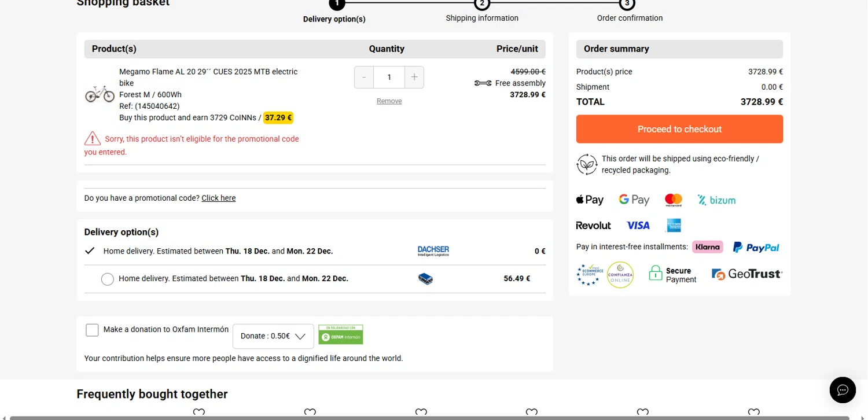This screenshot has height=420, width=868.
Task: Increase quantity with the plus button
Action: coord(414,78)
